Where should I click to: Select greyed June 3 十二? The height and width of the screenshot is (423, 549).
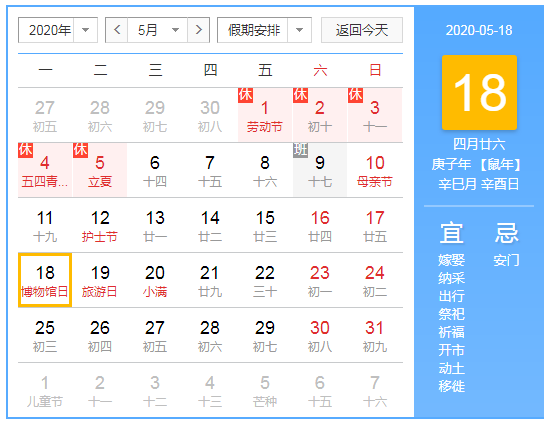coord(155,390)
